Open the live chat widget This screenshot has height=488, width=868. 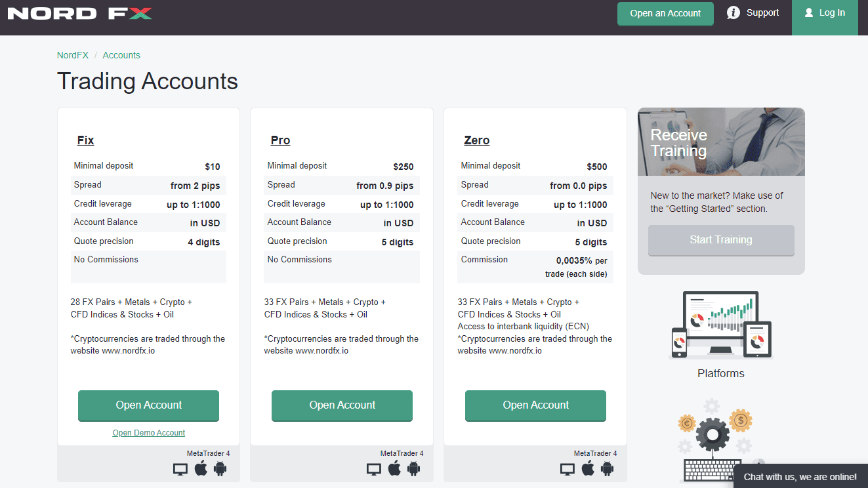click(x=801, y=477)
